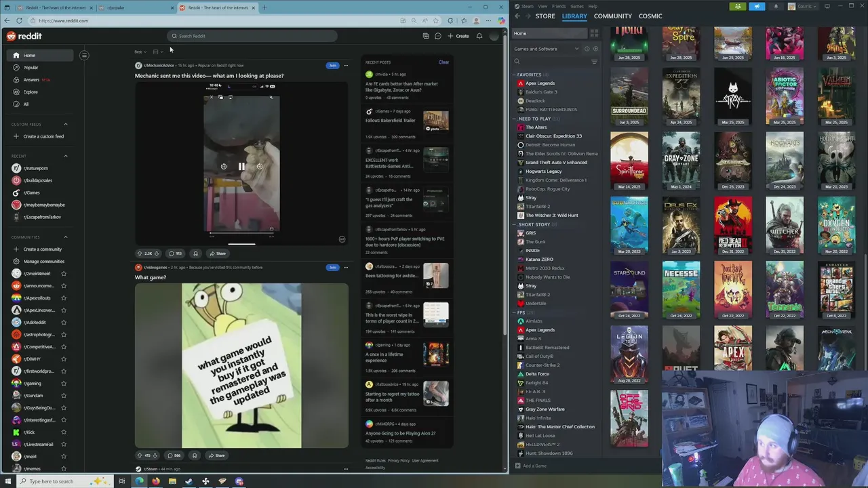Click the Windows Start button
Viewport: 868px width, 488px height.
click(x=7, y=481)
